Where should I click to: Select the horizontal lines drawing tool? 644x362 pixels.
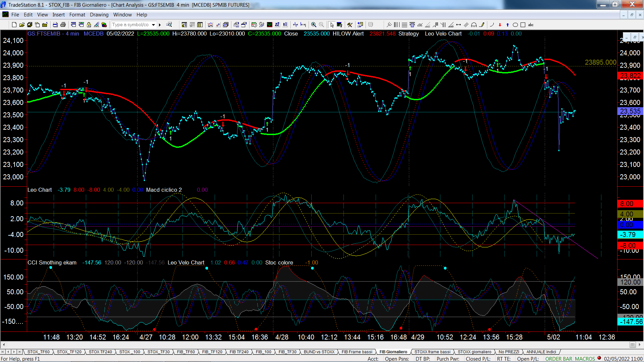click(x=405, y=24)
